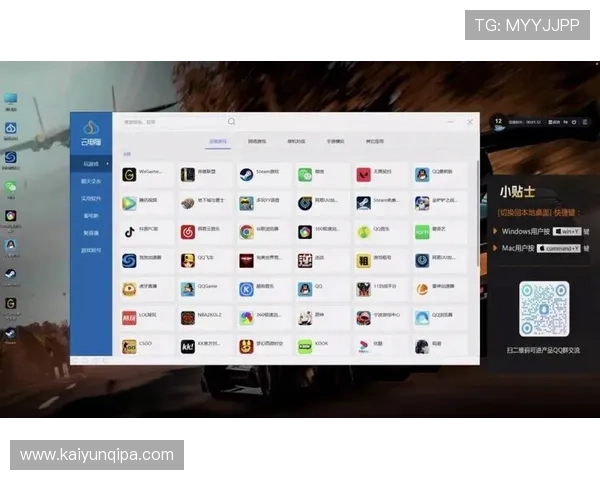Select 玩游戏 in the blue sidebar
600x480 pixels.
(x=91, y=164)
